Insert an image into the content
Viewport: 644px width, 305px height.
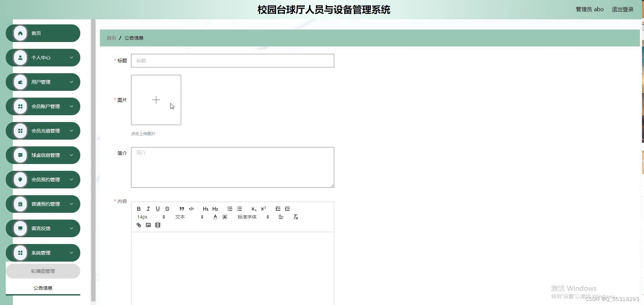coord(148,225)
